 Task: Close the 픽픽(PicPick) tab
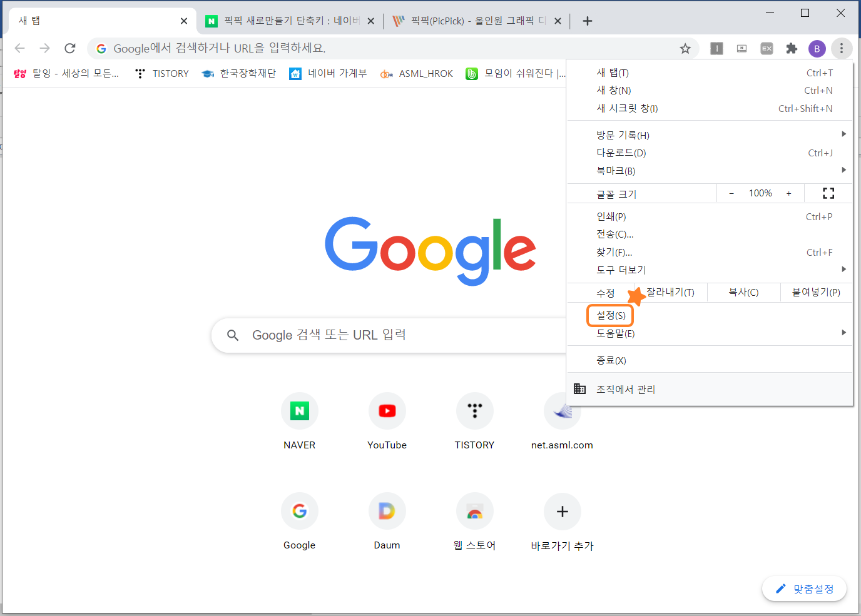(x=558, y=21)
